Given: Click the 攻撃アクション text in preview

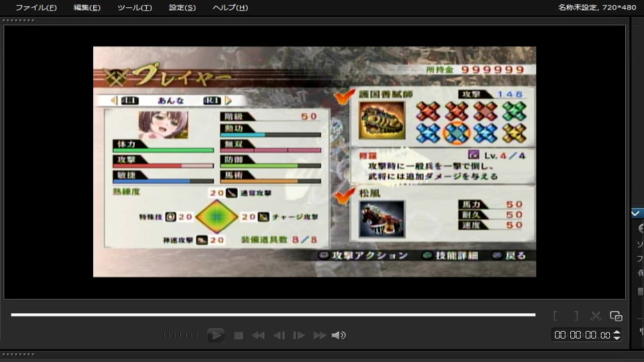Looking at the screenshot, I should click(370, 255).
